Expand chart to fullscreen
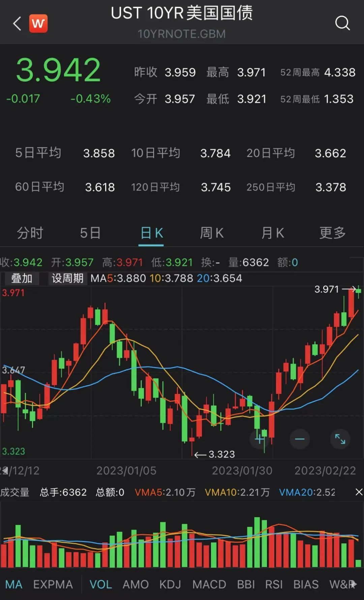Screen dimensions: 364x600 coord(340,439)
